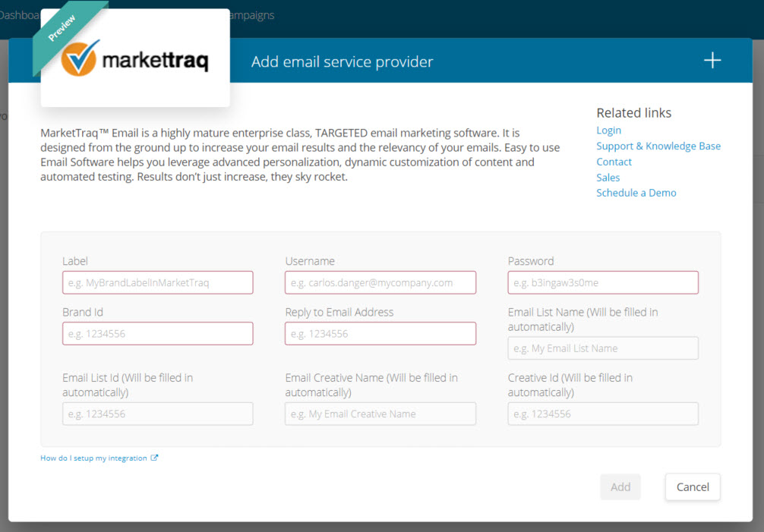This screenshot has height=532, width=764.
Task: Click the Brand Id text box
Action: point(157,334)
